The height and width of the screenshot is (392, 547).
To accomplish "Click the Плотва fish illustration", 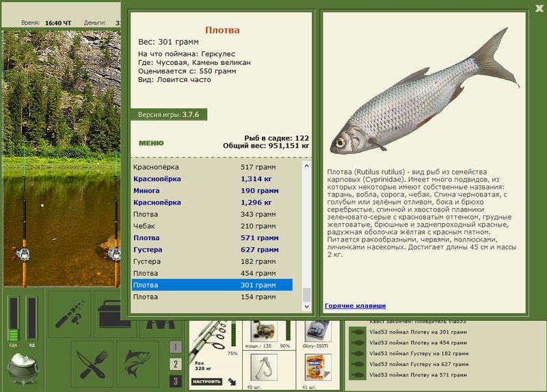I will (x=425, y=92).
